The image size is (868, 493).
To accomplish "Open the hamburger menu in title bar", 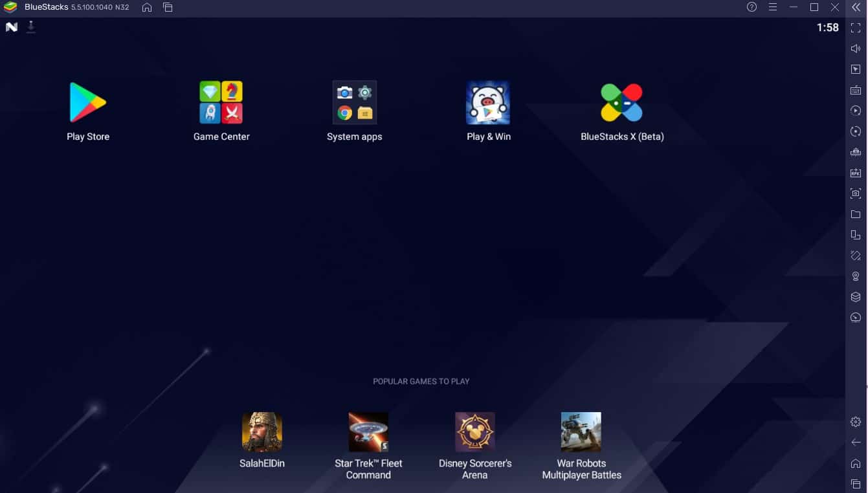I will click(x=772, y=7).
